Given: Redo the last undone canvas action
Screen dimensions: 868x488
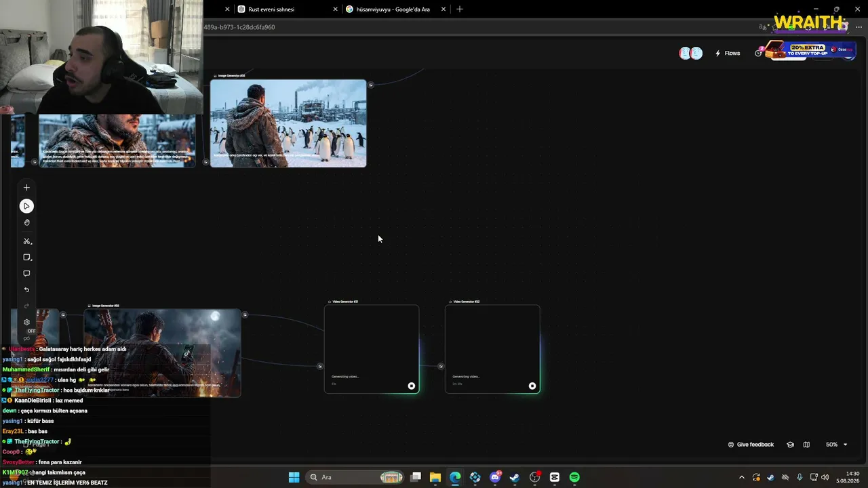Looking at the screenshot, I should [x=26, y=306].
